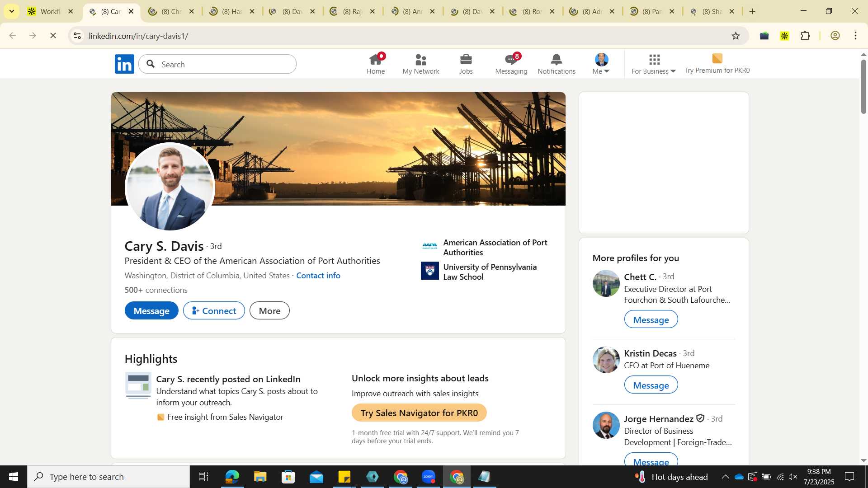Bookmark this page with star icon
The image size is (868, 488).
pyautogui.click(x=736, y=36)
